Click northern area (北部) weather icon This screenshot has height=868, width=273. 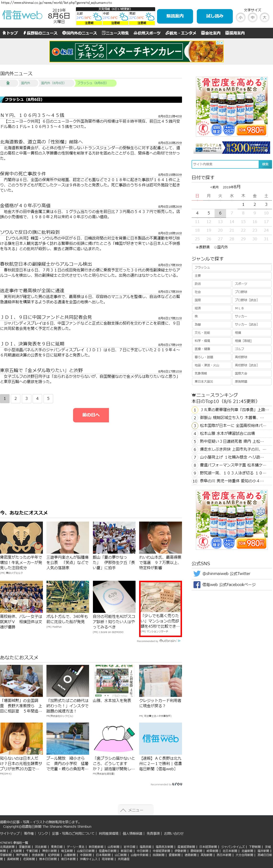coord(97,16)
